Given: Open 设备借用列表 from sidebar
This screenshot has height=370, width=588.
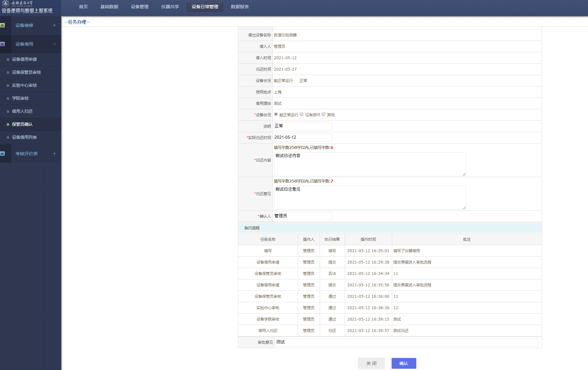Looking at the screenshot, I should click(x=24, y=137).
